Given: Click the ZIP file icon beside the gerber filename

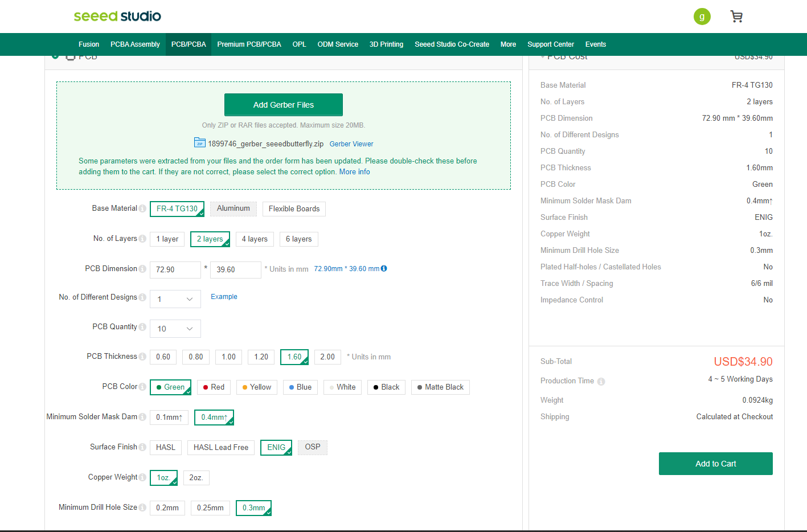Looking at the screenshot, I should pos(199,143).
